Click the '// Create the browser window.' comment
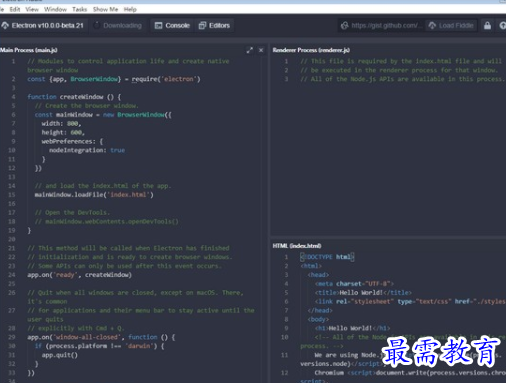Image resolution: width=506 pixels, height=383 pixels. 87,106
